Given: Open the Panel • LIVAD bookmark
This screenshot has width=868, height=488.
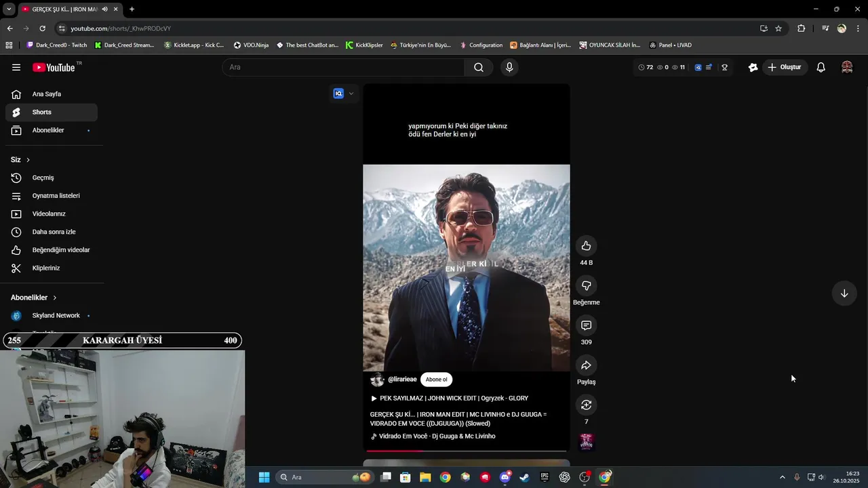Looking at the screenshot, I should pyautogui.click(x=670, y=45).
